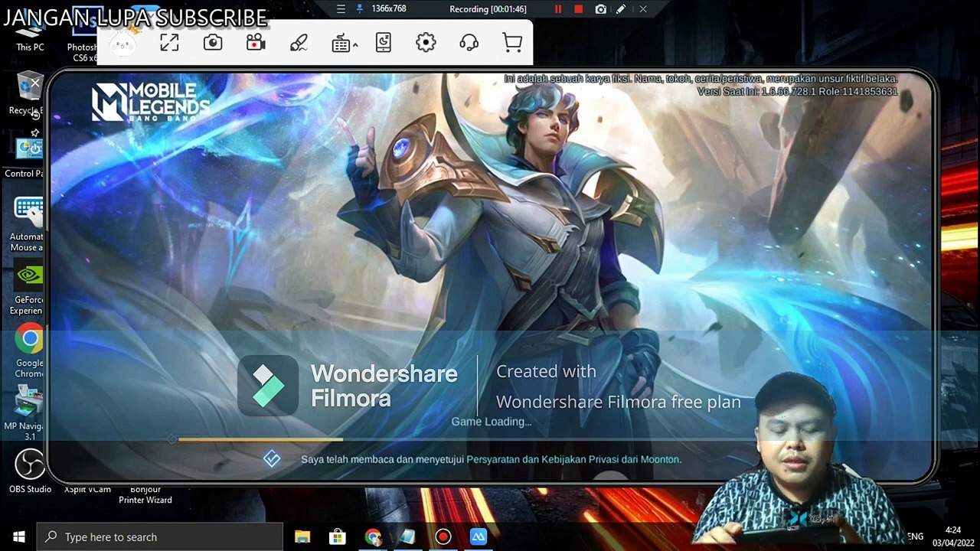Viewport: 980px width, 551px height.
Task: Click the Recording [00:01:46] timer
Action: tap(488, 9)
